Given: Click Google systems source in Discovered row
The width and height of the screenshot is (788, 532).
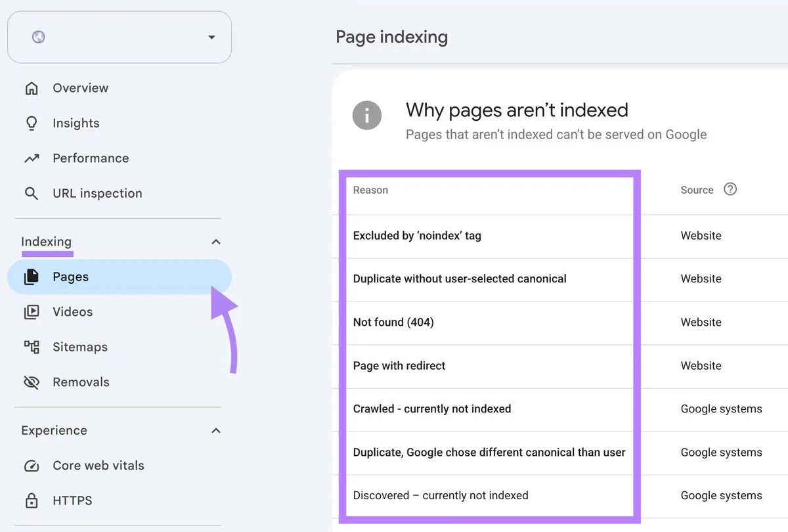Looking at the screenshot, I should [x=721, y=496].
